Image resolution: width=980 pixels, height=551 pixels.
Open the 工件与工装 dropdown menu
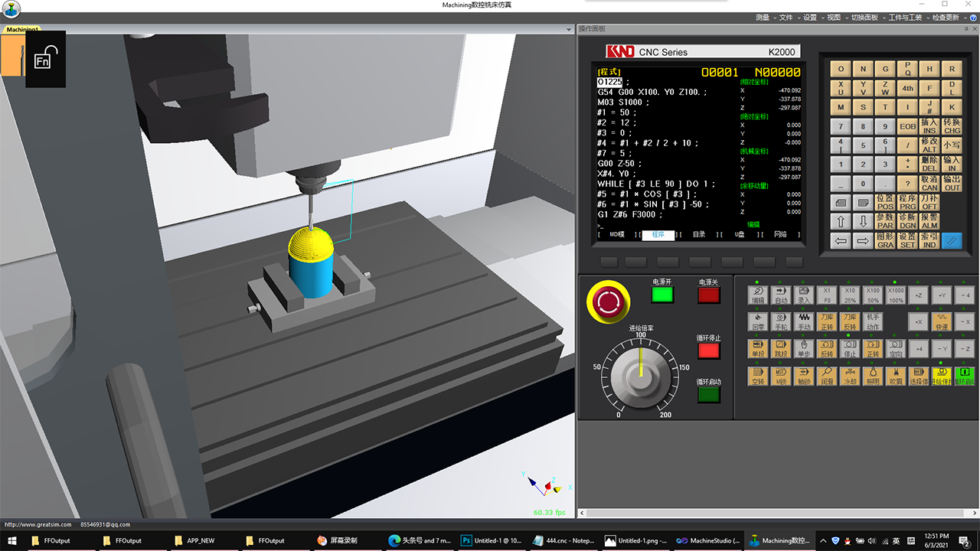906,17
